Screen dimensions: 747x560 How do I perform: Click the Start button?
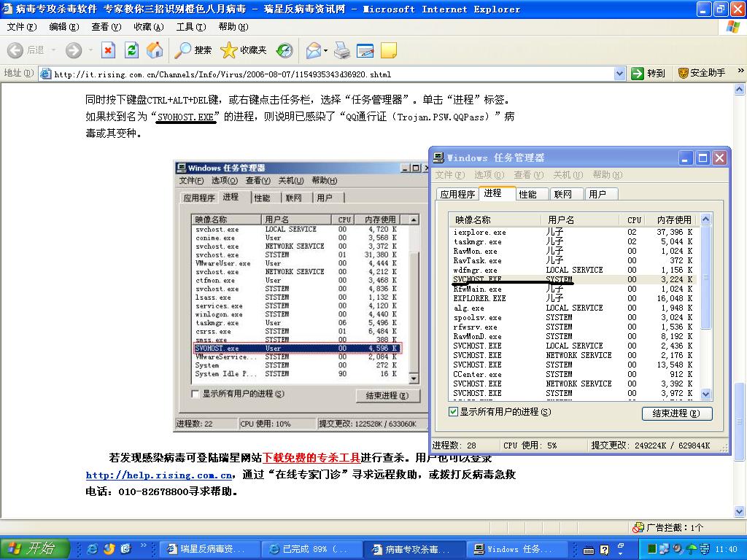(x=34, y=549)
